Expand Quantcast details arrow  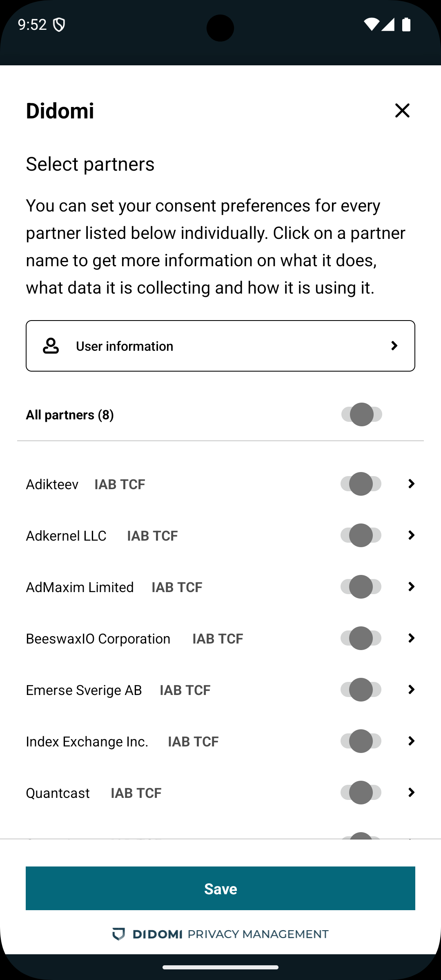point(411,793)
